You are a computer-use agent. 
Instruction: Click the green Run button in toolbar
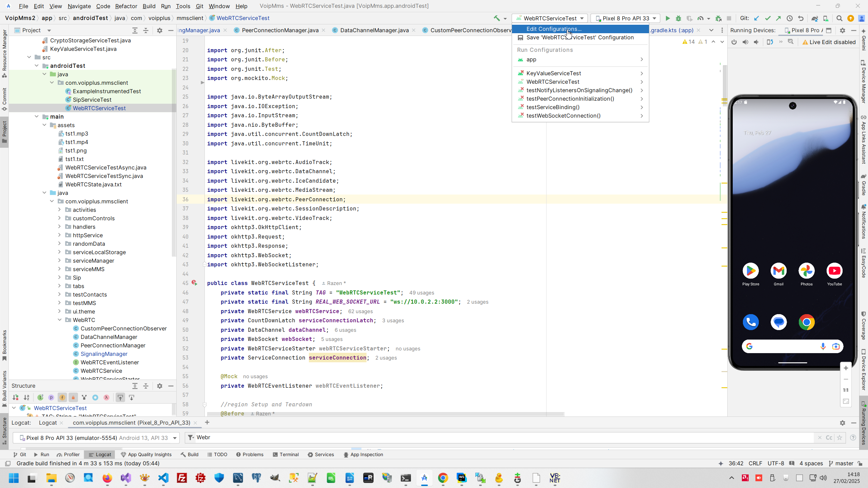click(668, 18)
